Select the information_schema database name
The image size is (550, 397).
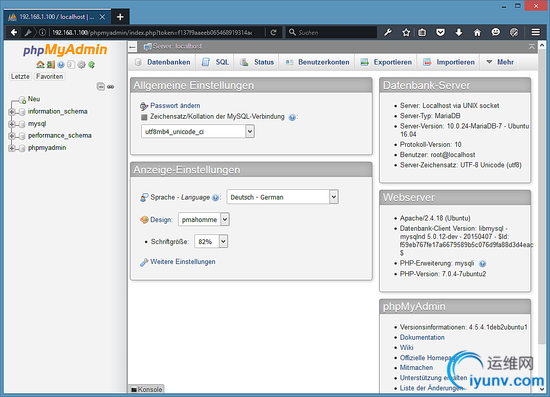58,112
